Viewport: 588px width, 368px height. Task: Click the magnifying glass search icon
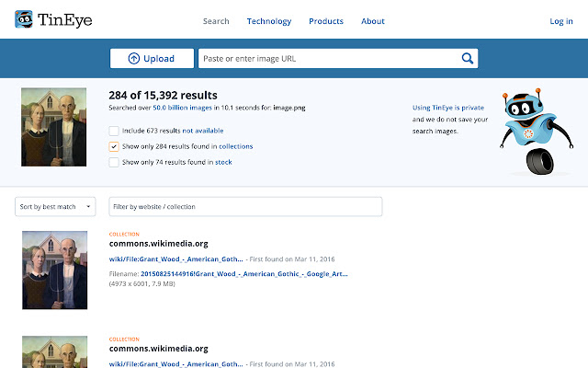click(468, 59)
